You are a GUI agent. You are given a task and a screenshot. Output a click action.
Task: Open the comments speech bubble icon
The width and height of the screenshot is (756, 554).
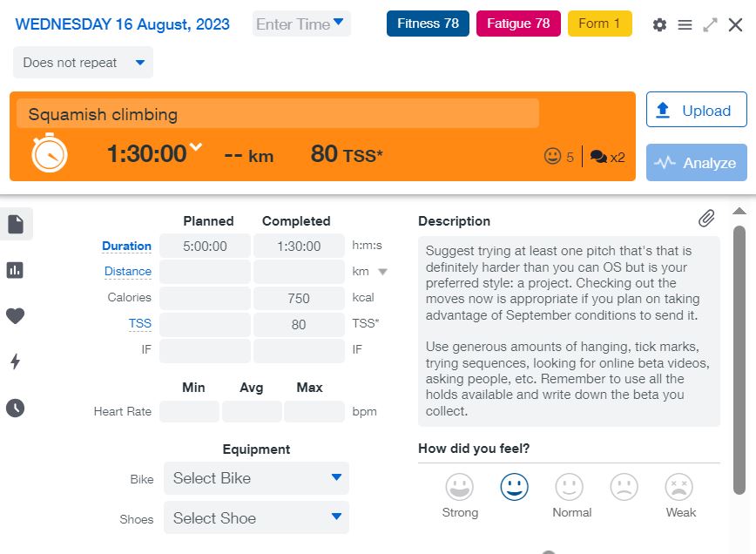[x=598, y=157]
